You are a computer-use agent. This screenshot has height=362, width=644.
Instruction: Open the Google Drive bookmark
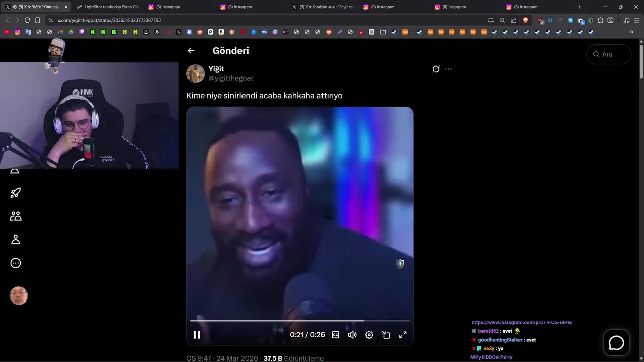(71, 32)
